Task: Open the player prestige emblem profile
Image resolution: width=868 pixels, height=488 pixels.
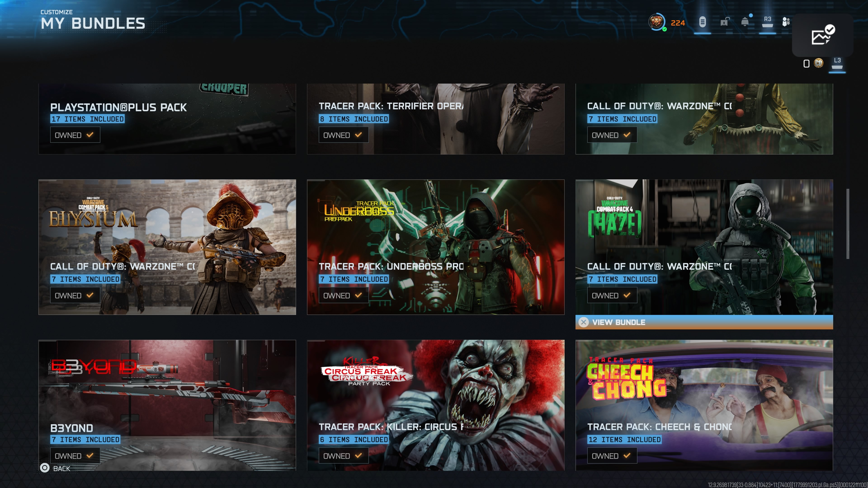Action: (656, 22)
